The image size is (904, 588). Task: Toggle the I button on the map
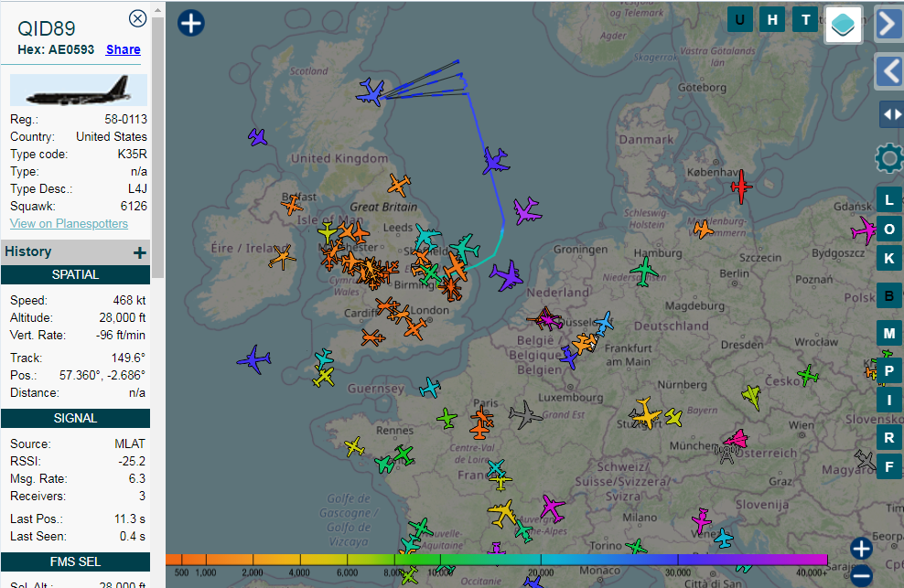click(x=889, y=400)
